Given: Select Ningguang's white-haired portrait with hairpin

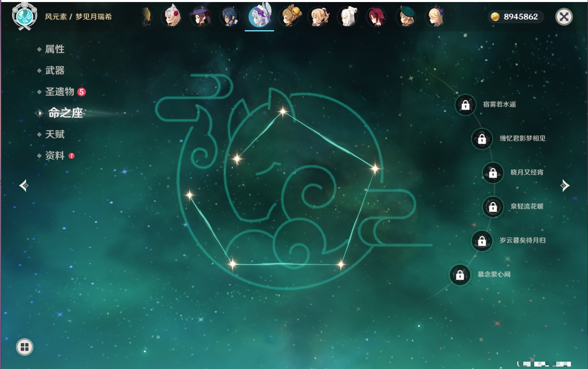Looking at the screenshot, I should [x=348, y=17].
